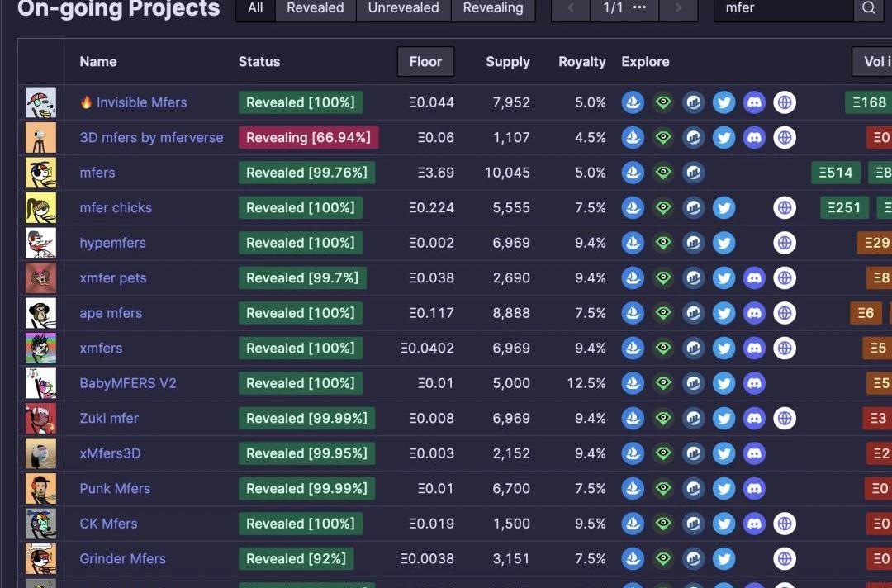Open Discord icon for BabyMFERS V2

point(754,383)
